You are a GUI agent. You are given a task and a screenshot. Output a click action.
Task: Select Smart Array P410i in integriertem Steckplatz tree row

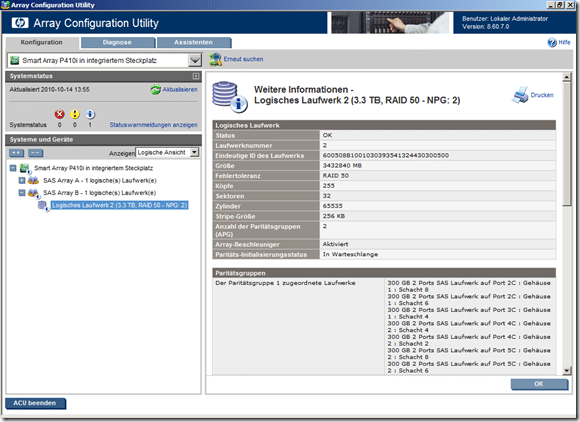pyautogui.click(x=94, y=168)
